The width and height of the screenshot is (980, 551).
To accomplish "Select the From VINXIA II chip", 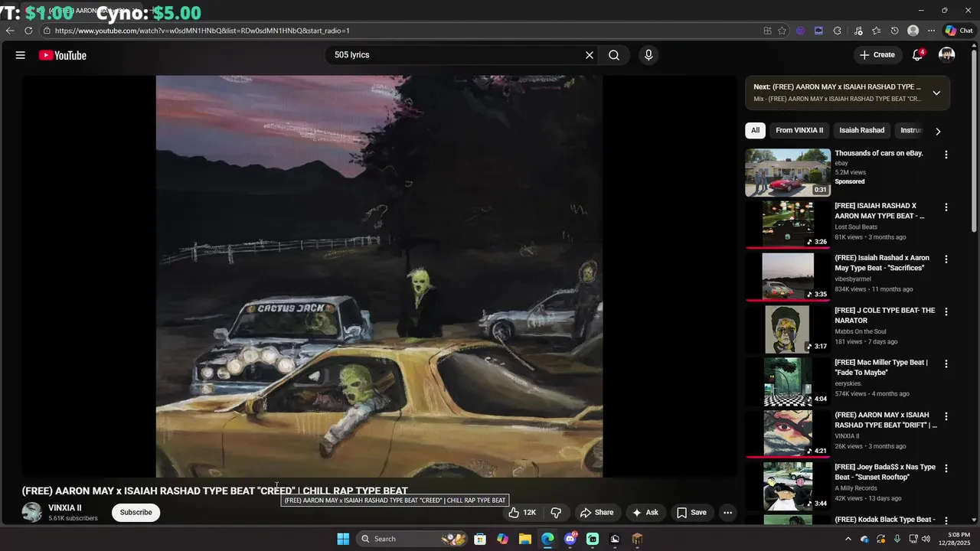I will click(x=799, y=130).
